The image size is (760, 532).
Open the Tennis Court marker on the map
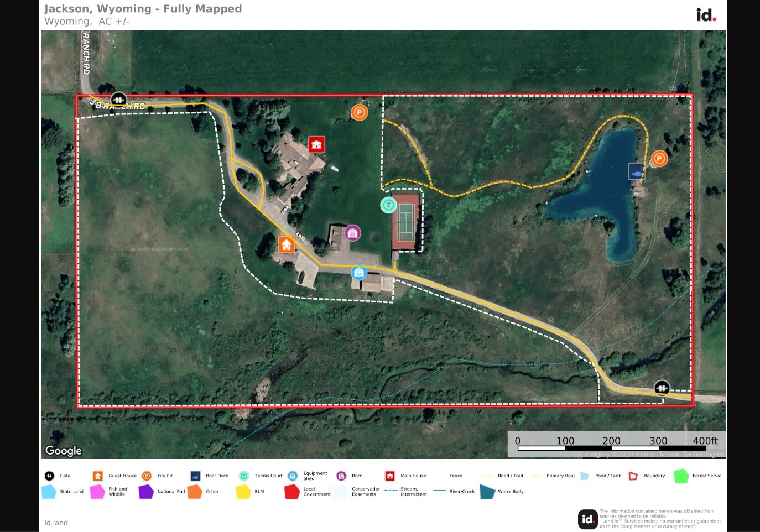[x=388, y=205]
